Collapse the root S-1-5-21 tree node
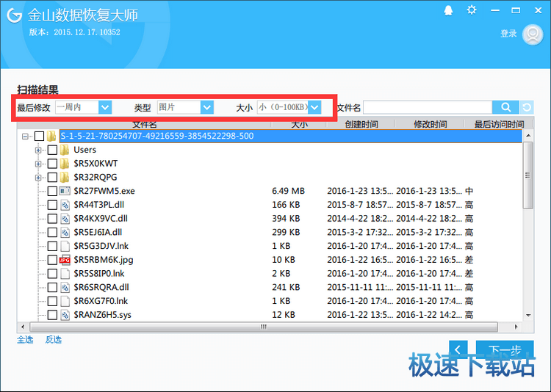Image resolution: width=551 pixels, height=392 pixels. click(x=25, y=137)
